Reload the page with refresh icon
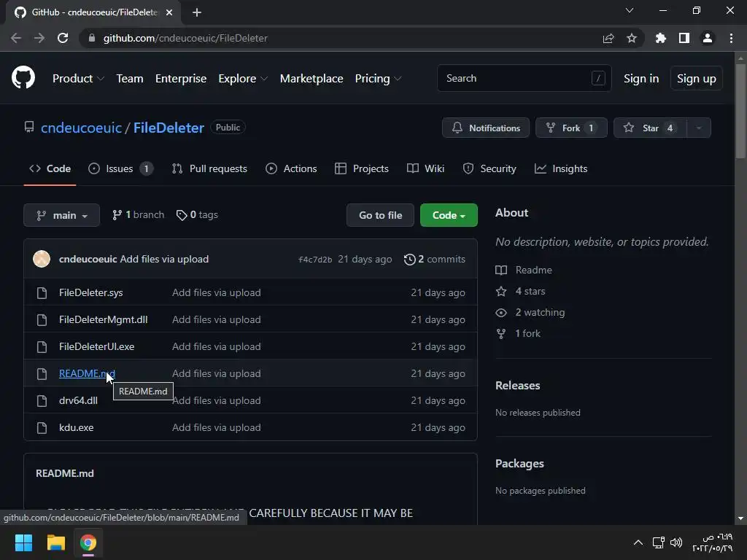The height and width of the screenshot is (560, 747). tap(63, 38)
